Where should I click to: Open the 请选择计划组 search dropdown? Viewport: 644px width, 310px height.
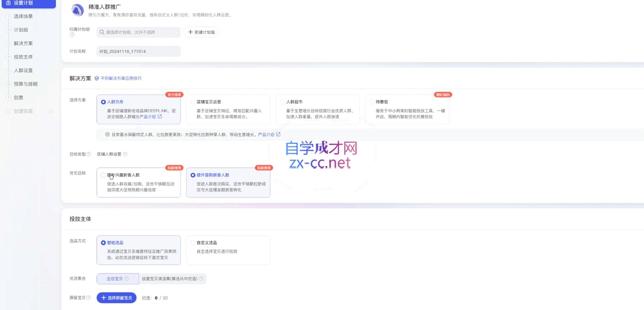point(138,32)
